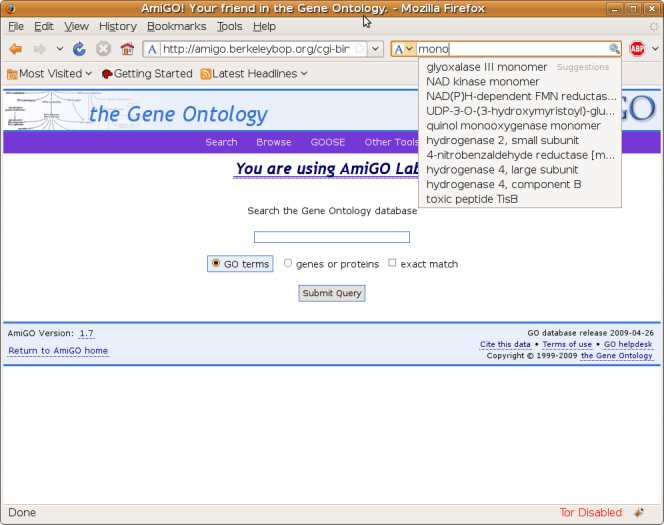
Task: Open the back/forward history dropdown arrow
Action: click(x=60, y=49)
